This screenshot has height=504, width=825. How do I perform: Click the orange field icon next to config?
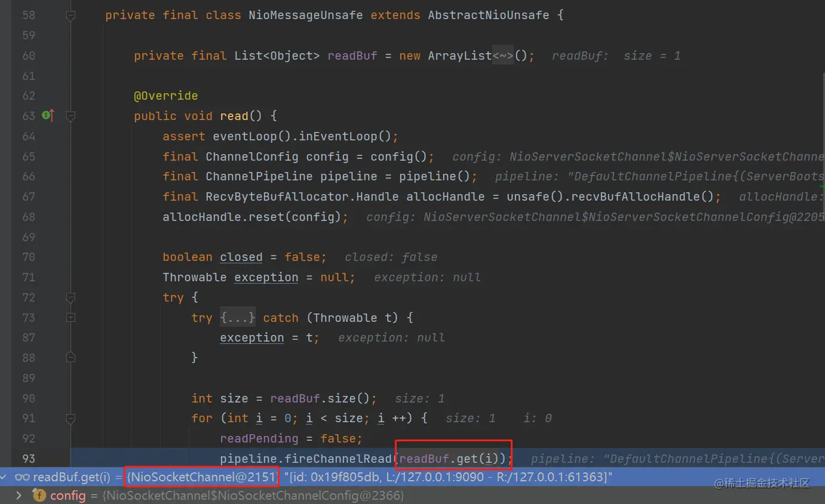39,496
